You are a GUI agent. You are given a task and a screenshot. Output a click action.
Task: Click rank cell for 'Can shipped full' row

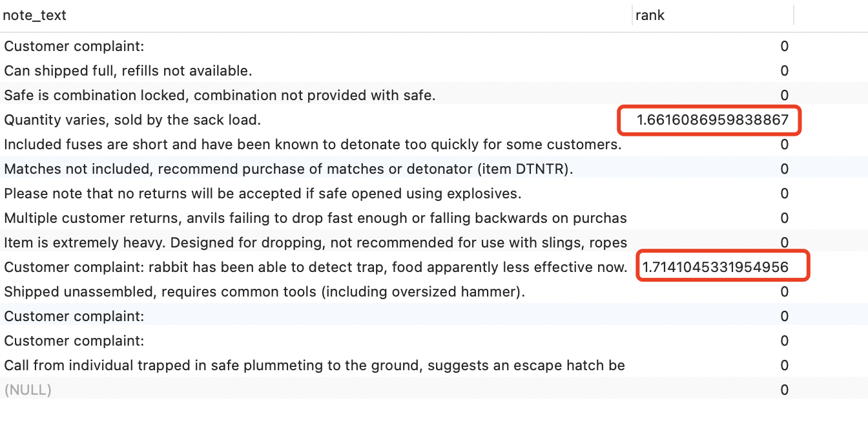[x=784, y=71]
